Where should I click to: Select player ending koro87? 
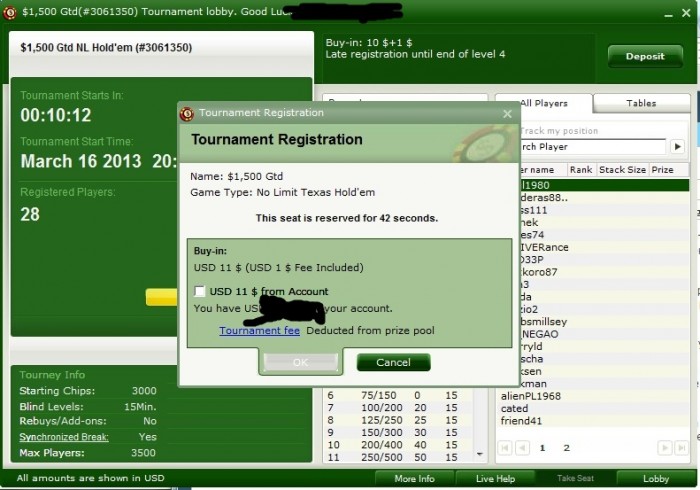(x=604, y=272)
